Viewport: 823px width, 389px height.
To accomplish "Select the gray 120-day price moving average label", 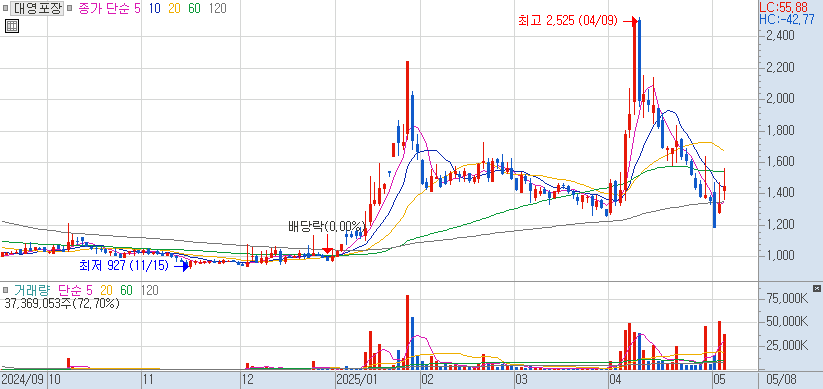I will (x=217, y=8).
